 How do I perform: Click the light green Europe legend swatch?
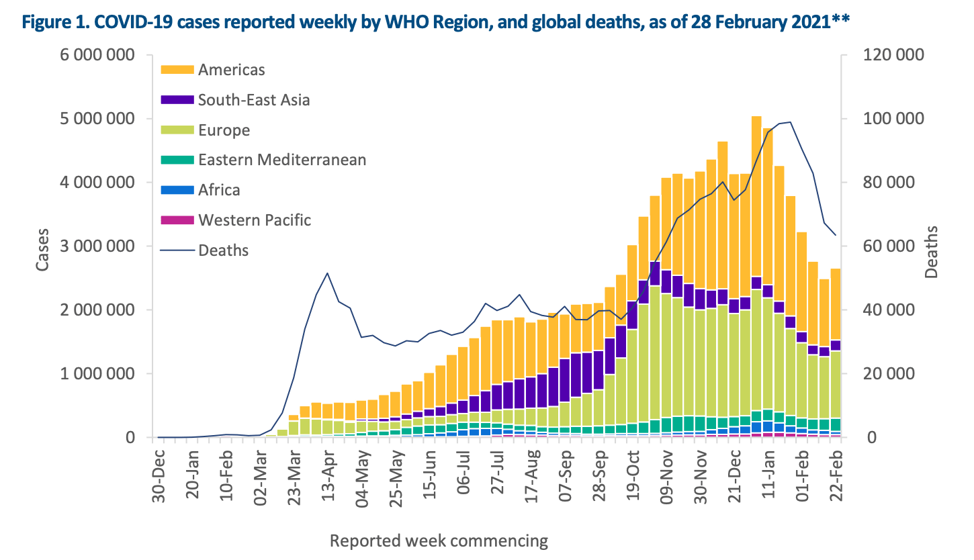click(x=177, y=130)
